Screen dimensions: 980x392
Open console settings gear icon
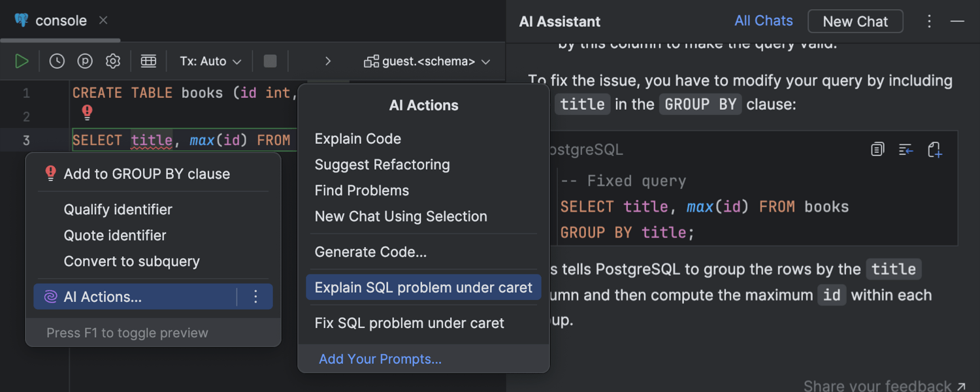113,61
